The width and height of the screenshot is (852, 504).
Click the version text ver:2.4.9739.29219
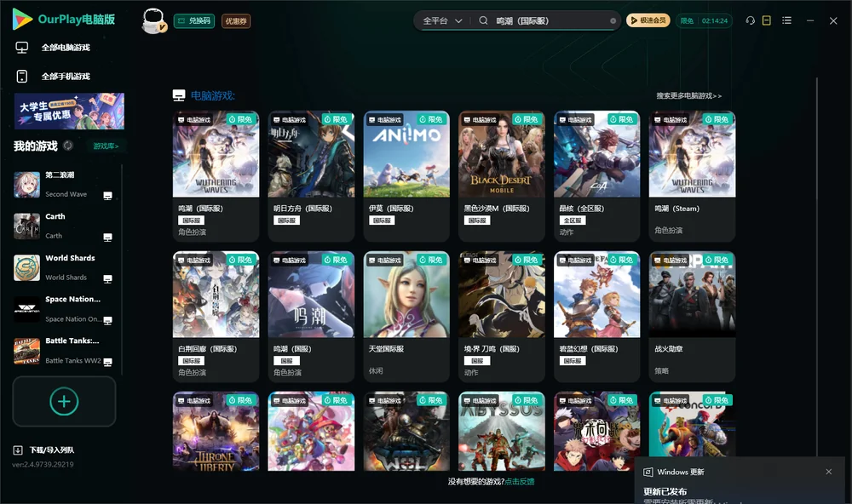[43, 464]
